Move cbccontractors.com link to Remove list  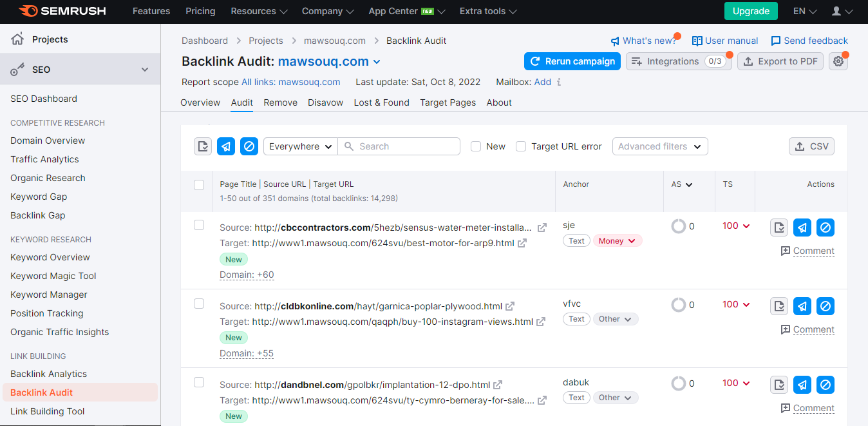(802, 228)
